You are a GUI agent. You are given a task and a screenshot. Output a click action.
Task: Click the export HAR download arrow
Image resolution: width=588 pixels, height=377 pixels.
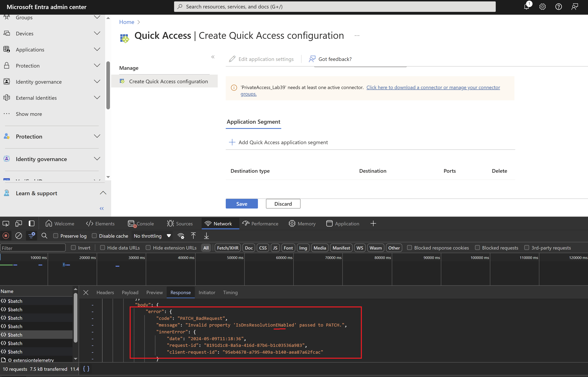pyautogui.click(x=206, y=236)
